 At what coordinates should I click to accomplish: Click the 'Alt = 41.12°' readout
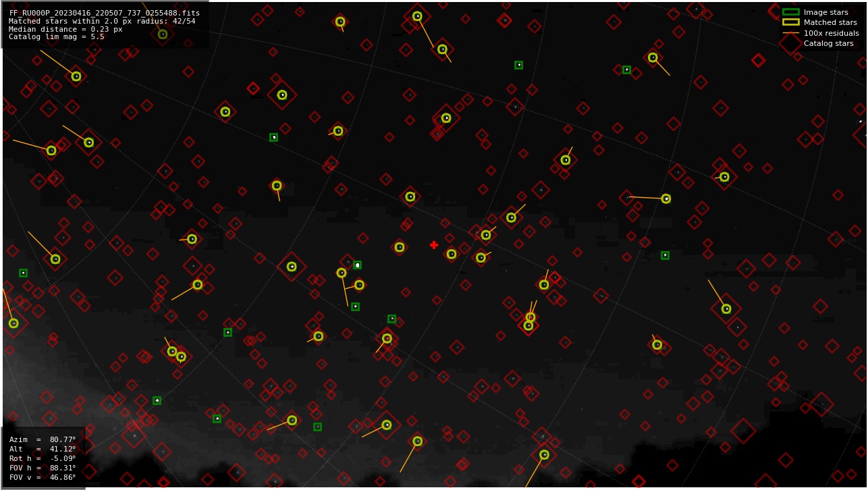[x=43, y=449]
